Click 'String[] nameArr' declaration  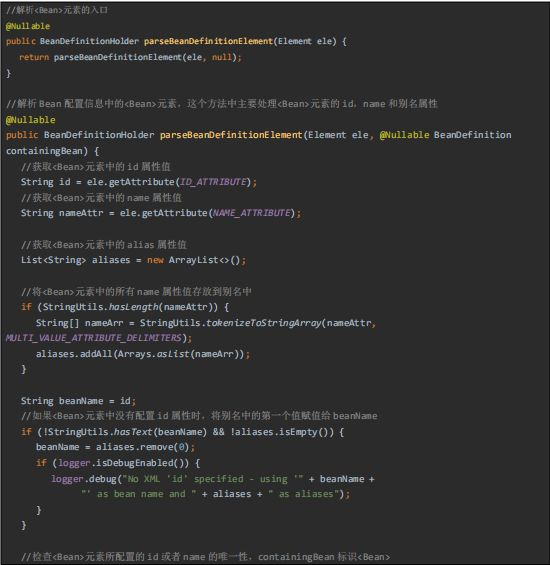[79, 323]
